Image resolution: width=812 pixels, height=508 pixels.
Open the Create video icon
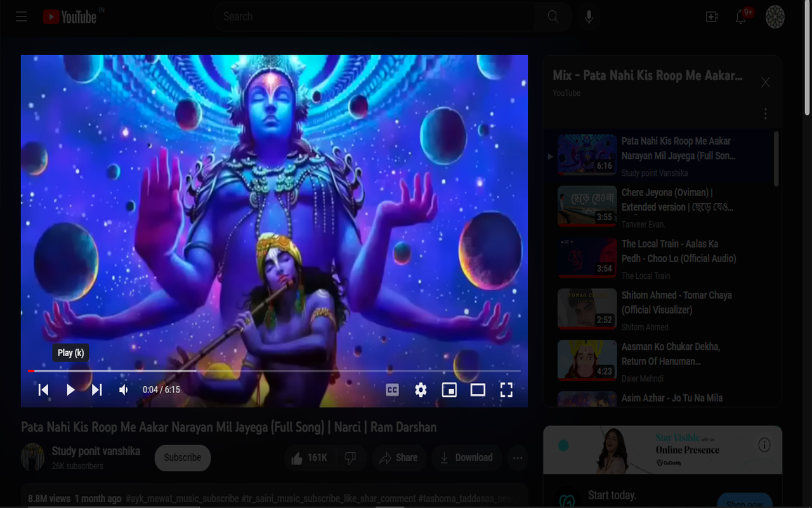pyautogui.click(x=712, y=17)
